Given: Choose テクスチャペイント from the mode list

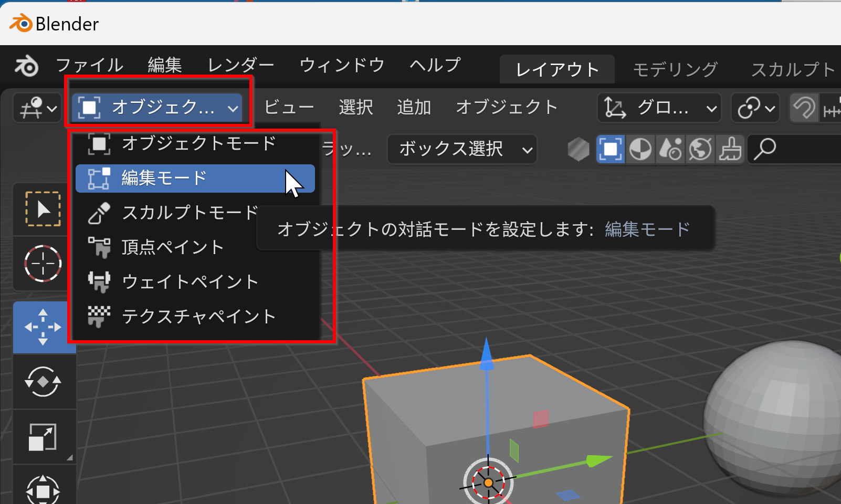Looking at the screenshot, I should (195, 317).
